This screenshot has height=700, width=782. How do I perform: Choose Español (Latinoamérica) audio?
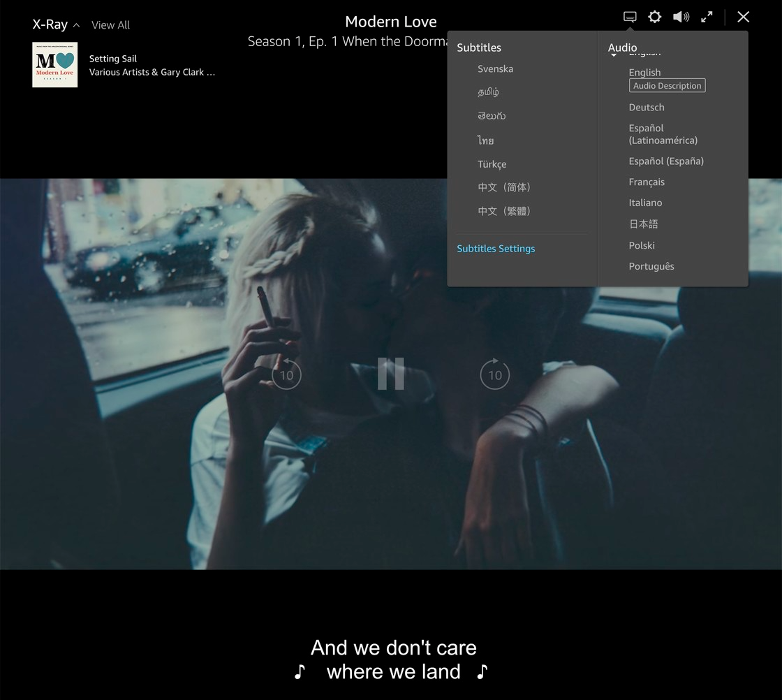pyautogui.click(x=663, y=134)
